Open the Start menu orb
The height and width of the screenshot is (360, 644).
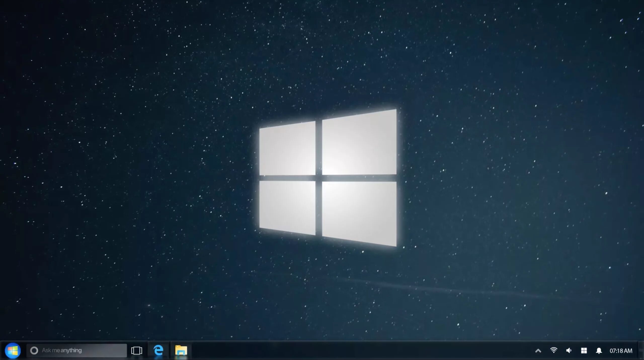(13, 350)
